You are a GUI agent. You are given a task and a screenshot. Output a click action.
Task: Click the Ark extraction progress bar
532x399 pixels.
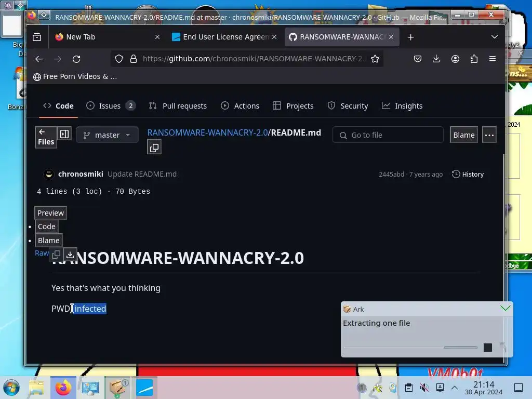pos(410,348)
